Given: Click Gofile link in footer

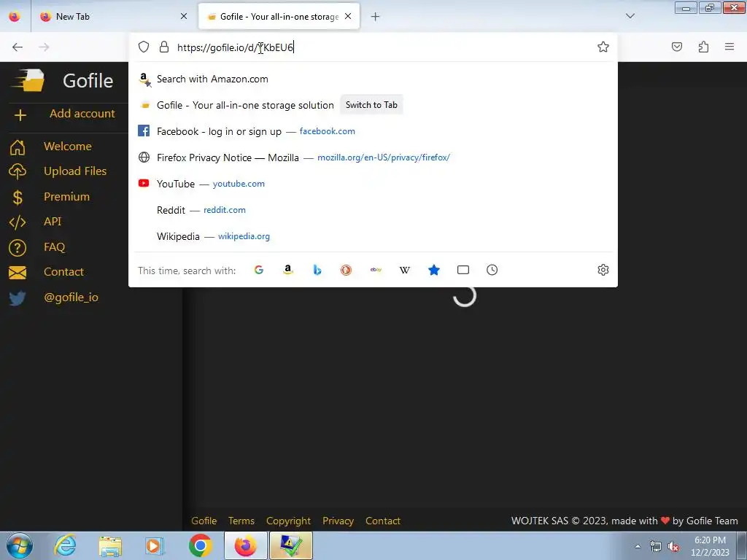Looking at the screenshot, I should 204,521.
